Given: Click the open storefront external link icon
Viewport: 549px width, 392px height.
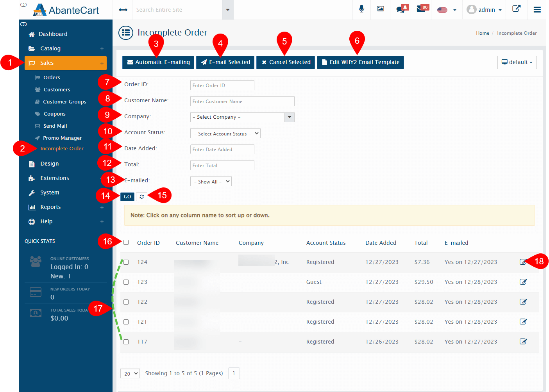Looking at the screenshot, I should click(516, 9).
